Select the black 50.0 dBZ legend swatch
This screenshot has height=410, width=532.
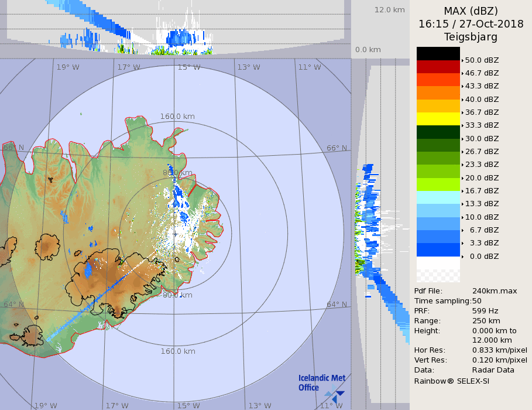coord(438,53)
